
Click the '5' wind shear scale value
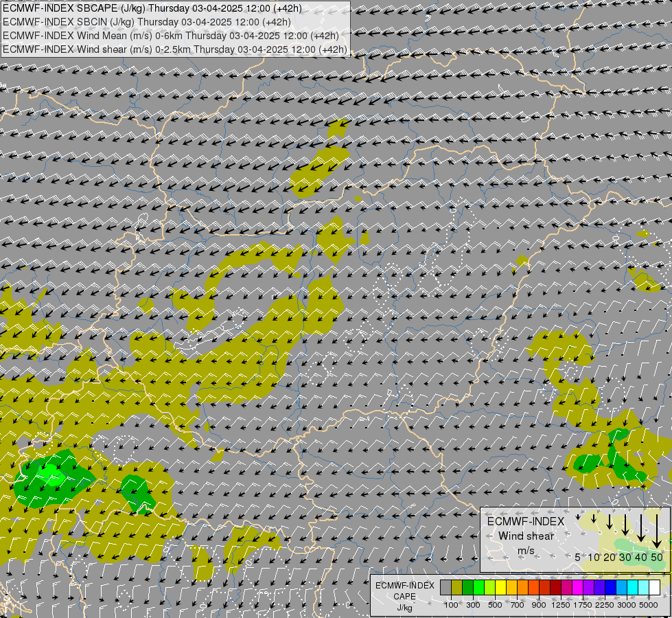point(578,557)
